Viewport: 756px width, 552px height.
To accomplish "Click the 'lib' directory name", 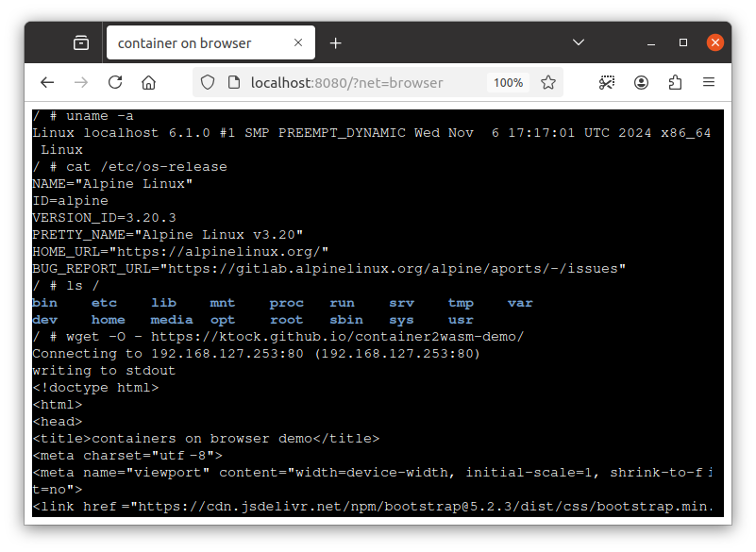I will (163, 303).
